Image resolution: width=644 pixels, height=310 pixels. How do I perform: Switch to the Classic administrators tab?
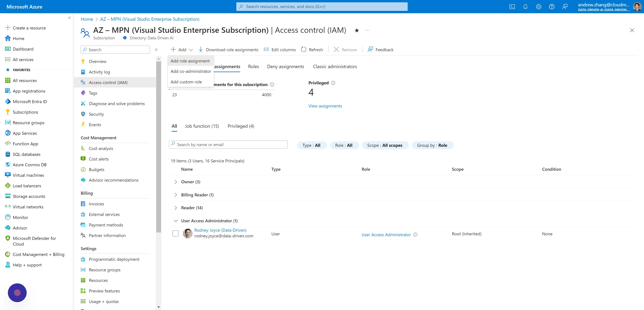coord(335,67)
